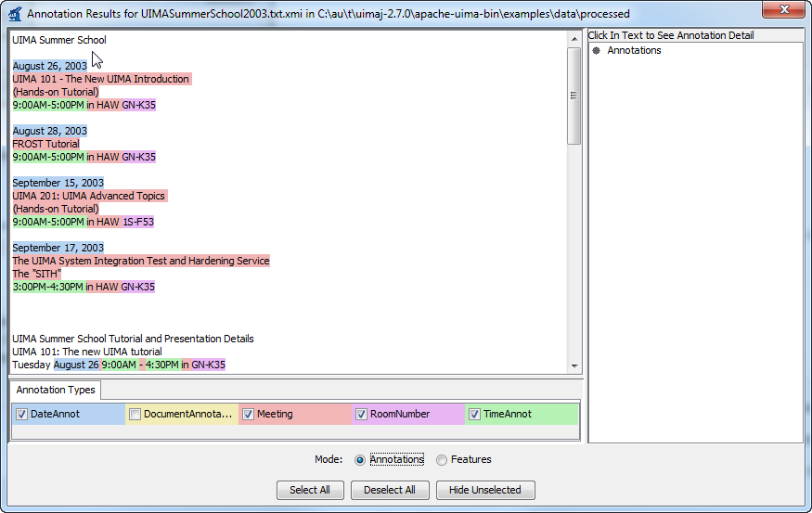
Task: Click the 'The "SITH"' meeting text
Action: (37, 274)
